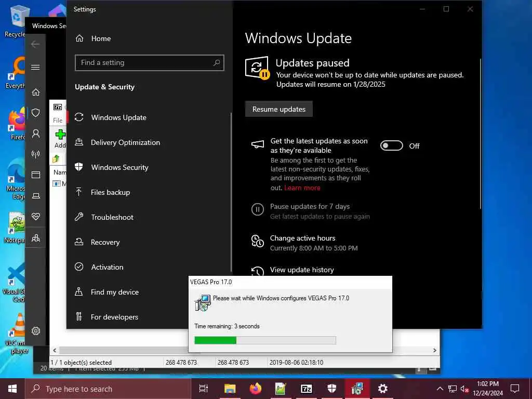The image size is (532, 399).
Task: Open Device performance & health heart icon
Action: (x=36, y=217)
